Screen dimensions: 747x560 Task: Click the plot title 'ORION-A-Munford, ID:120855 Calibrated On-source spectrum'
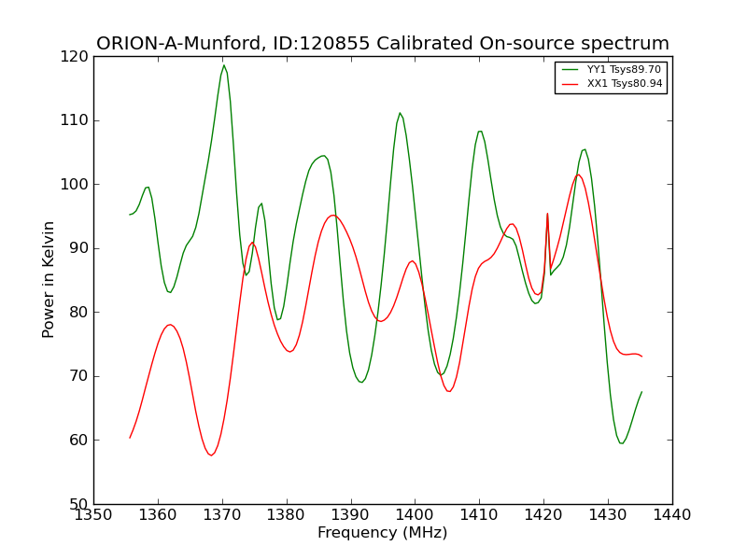[x=383, y=43]
